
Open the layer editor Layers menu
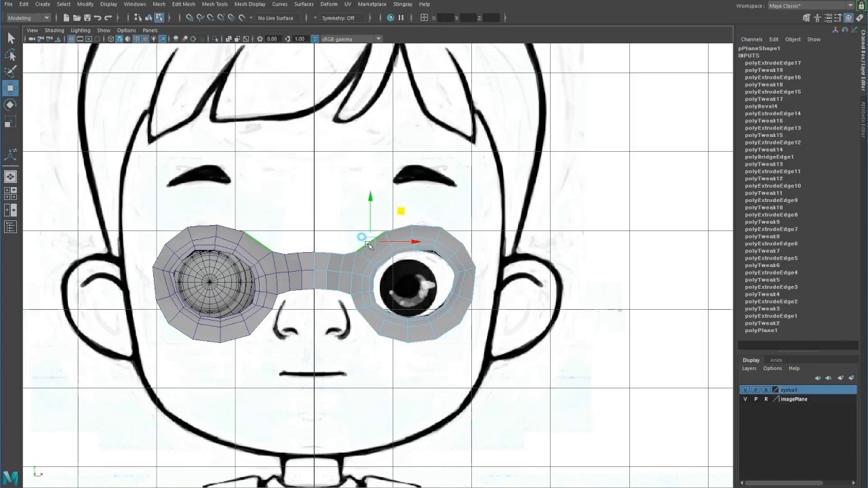coord(749,368)
